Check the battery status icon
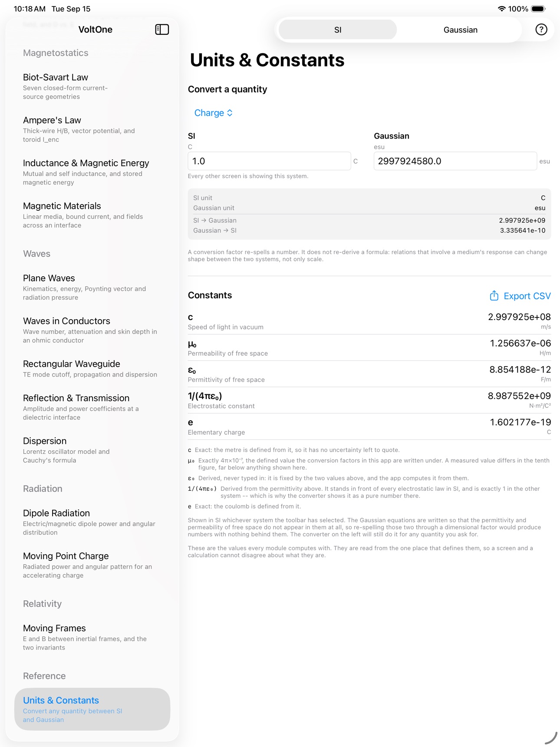The height and width of the screenshot is (747, 560). click(x=538, y=9)
